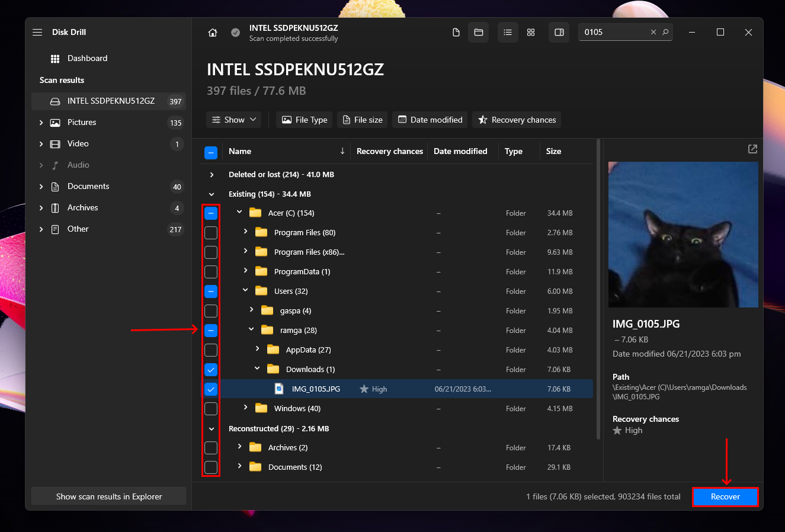Collapse the ramga (28) folder
The image size is (785, 532).
pyautogui.click(x=251, y=329)
